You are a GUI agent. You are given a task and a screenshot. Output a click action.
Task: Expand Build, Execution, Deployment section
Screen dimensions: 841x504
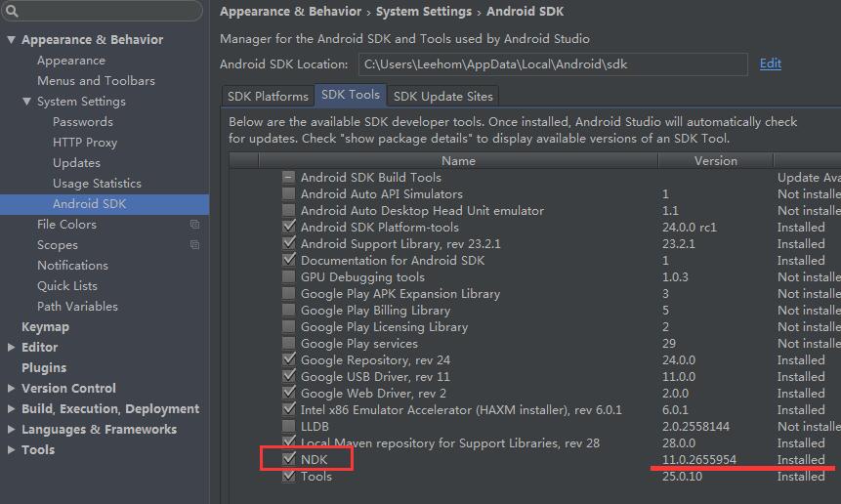11,408
